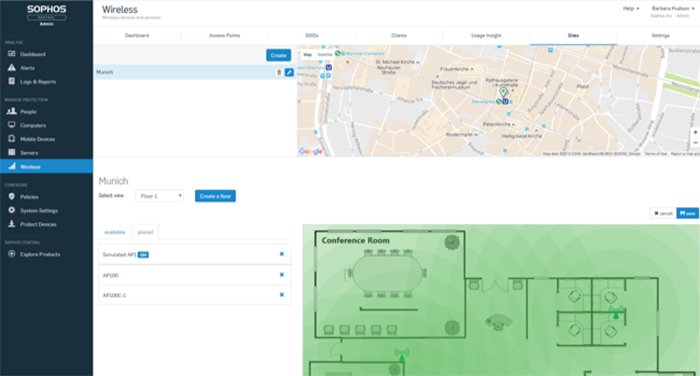Open Servers section

tap(29, 153)
